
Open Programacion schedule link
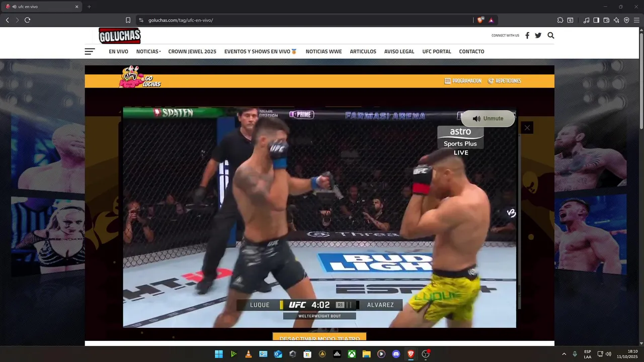[x=463, y=81]
